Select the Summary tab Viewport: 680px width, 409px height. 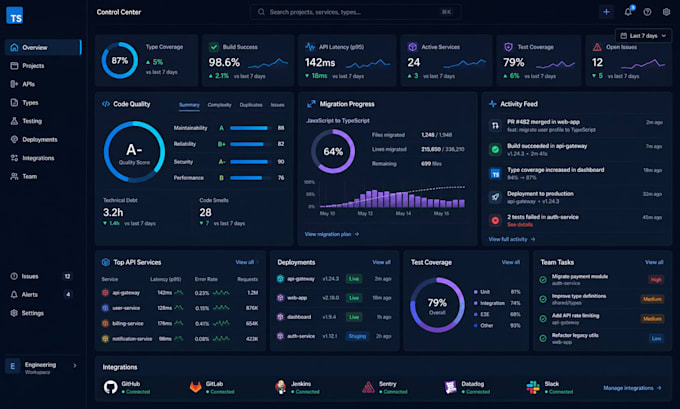click(x=190, y=105)
